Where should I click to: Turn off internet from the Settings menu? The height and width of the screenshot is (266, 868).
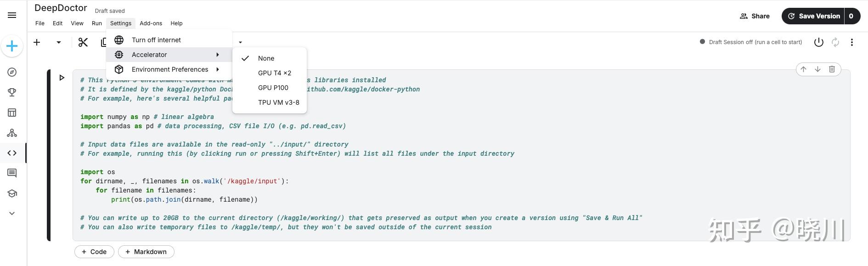click(156, 40)
